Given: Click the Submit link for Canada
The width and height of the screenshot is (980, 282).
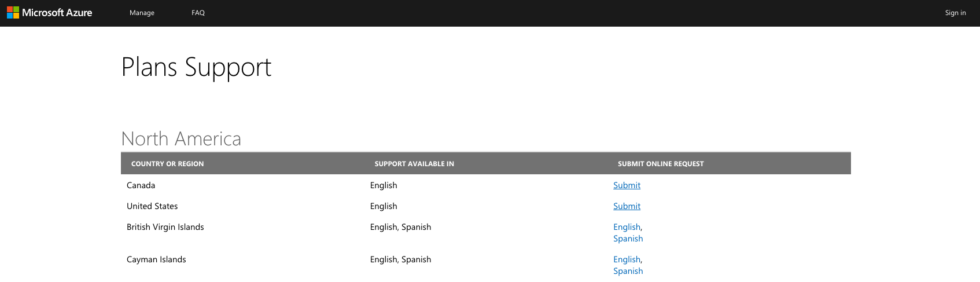Looking at the screenshot, I should [627, 185].
